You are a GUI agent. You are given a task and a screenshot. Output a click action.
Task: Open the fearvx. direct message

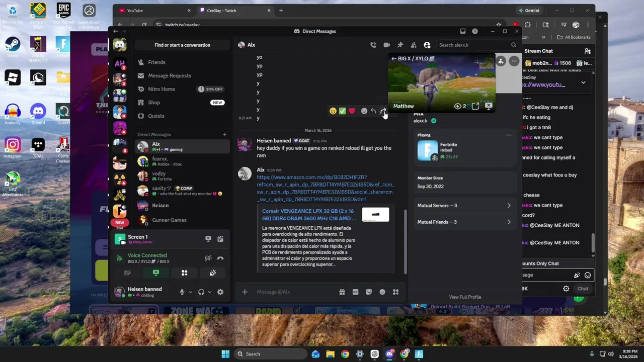click(x=182, y=161)
